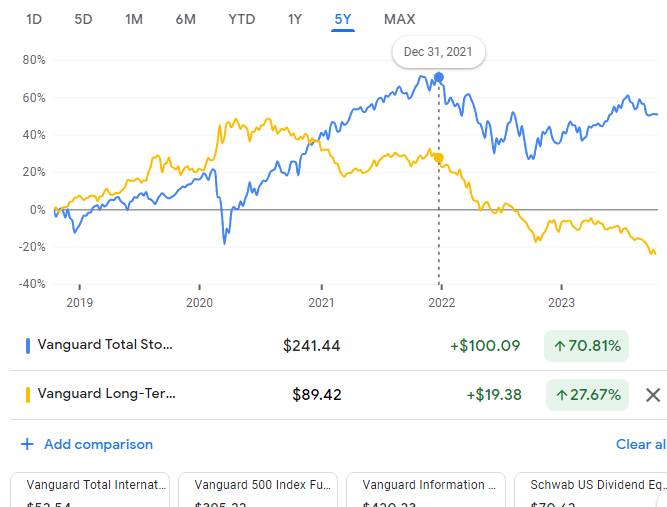Click the +$19.38 change value
Screen dimensions: 667x507
click(x=494, y=395)
